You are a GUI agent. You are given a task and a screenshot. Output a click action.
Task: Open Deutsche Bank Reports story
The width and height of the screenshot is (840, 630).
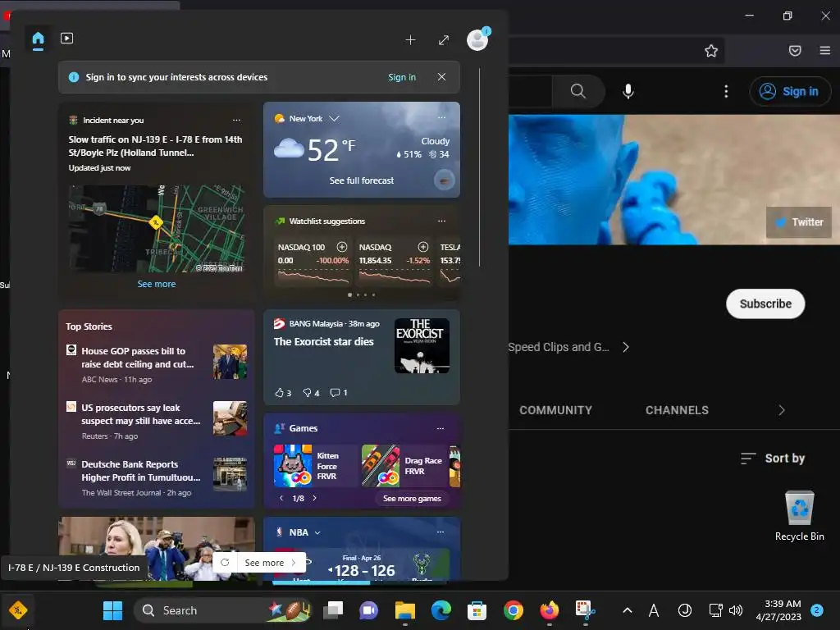[x=157, y=478]
